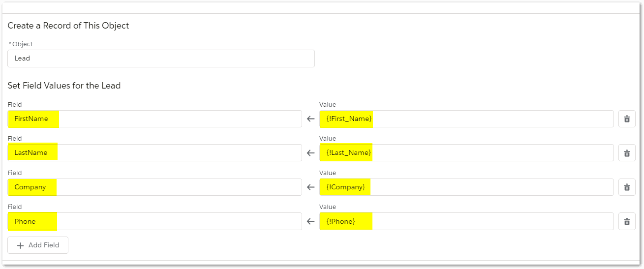The height and width of the screenshot is (269, 644).
Task: Open the LastName field picker
Action: (x=154, y=153)
